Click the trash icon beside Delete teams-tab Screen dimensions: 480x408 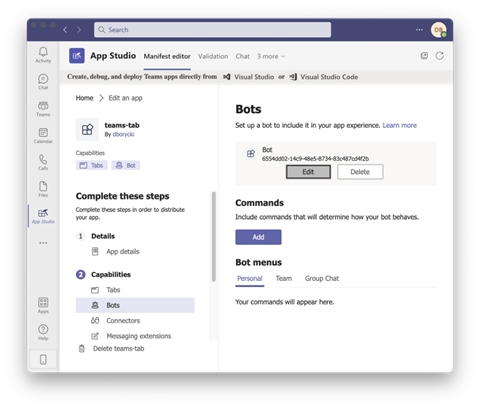click(x=82, y=349)
